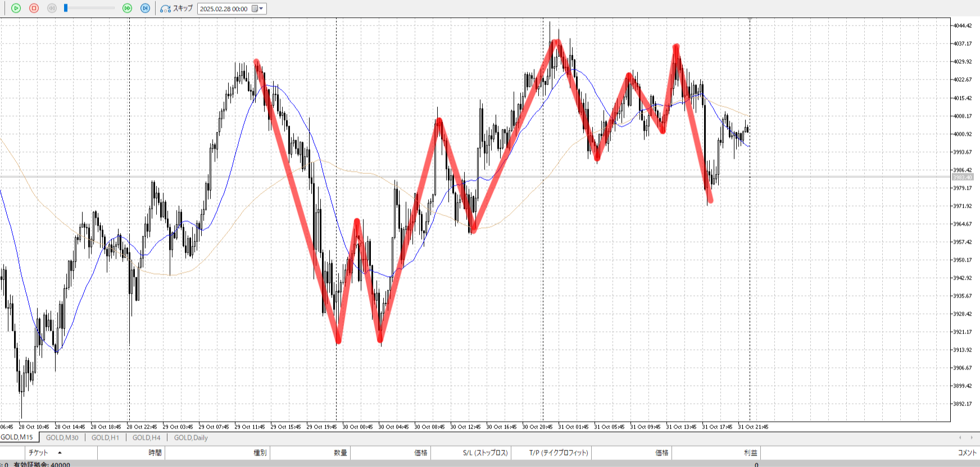Click the スキップ skip button
980x467 pixels.
tap(176, 8)
